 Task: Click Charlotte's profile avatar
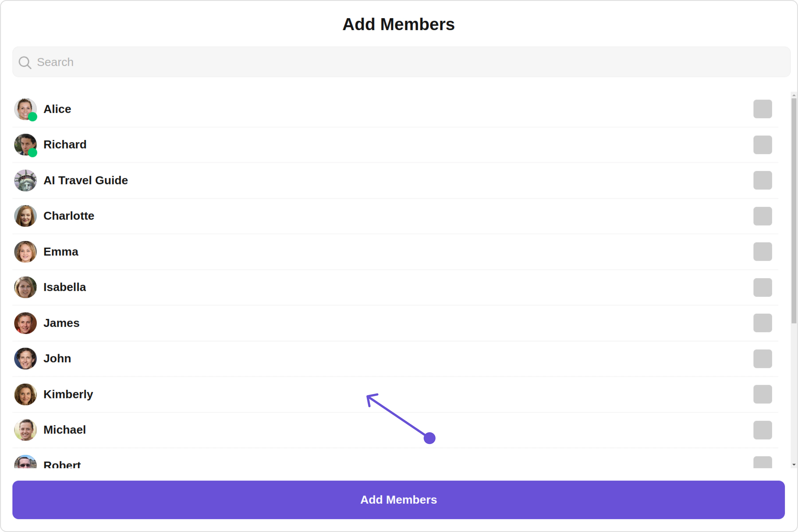click(25, 216)
